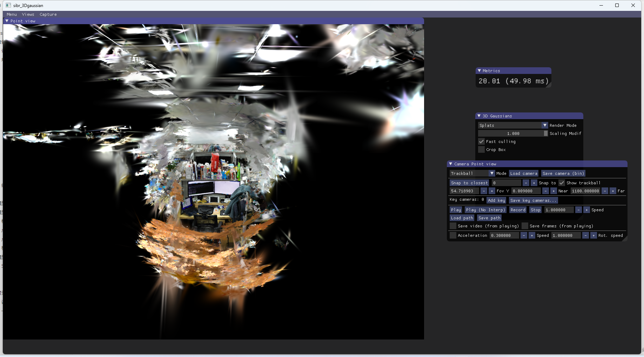The image size is (644, 357).
Task: Enable the Crop Box checkbox
Action: click(481, 150)
